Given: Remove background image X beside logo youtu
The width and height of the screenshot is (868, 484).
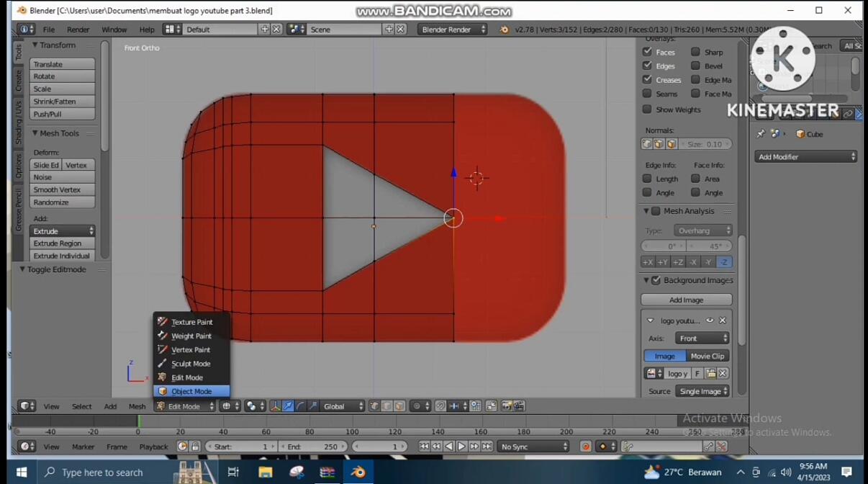Looking at the screenshot, I should (723, 321).
